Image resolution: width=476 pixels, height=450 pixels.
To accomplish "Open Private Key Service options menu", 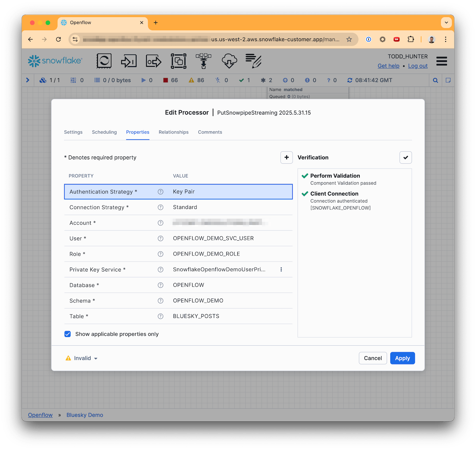I will [x=281, y=269].
